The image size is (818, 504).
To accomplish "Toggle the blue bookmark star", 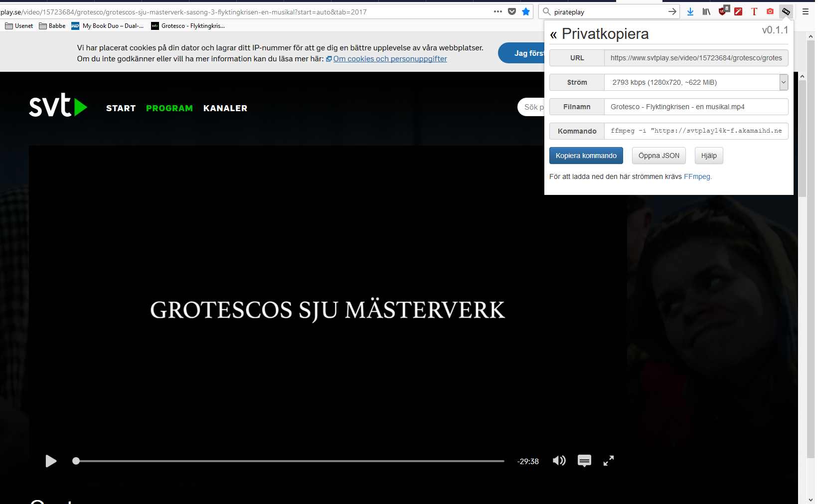I will tap(526, 11).
